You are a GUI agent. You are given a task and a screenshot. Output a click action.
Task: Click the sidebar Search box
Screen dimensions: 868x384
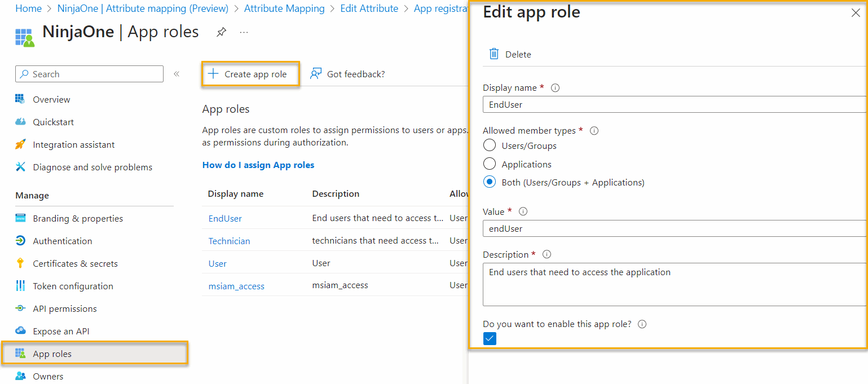coord(89,74)
